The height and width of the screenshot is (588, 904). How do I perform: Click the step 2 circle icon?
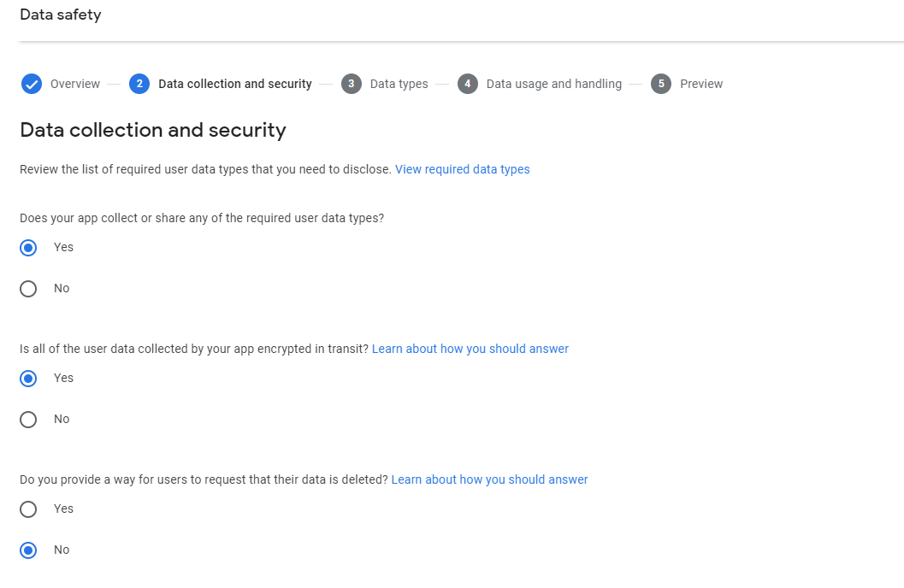(139, 84)
